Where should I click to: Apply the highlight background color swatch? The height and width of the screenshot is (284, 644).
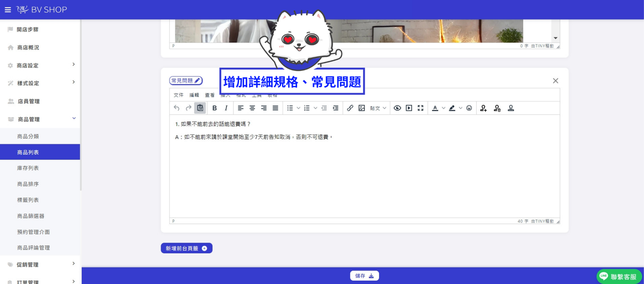[x=452, y=108]
